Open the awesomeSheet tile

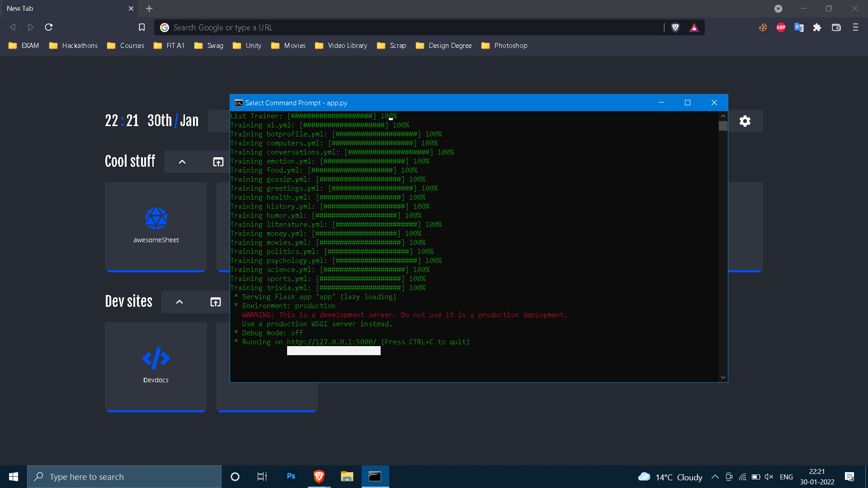coord(156,226)
